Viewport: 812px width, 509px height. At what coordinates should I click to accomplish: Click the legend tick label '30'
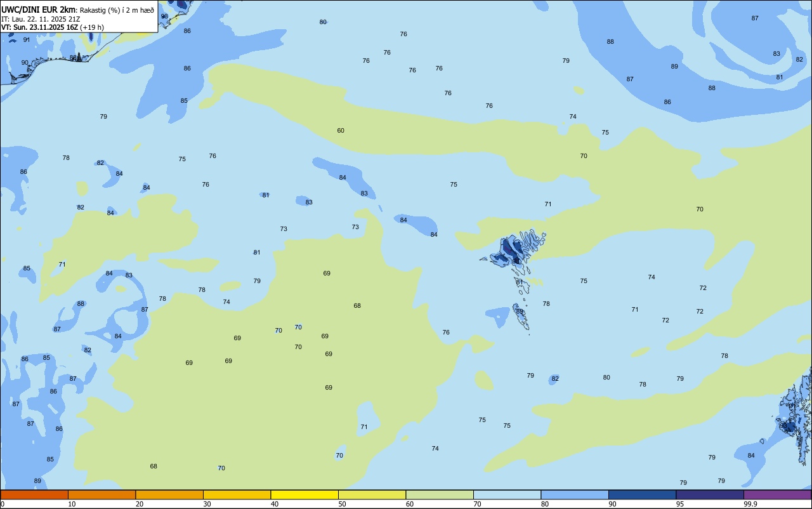click(207, 504)
